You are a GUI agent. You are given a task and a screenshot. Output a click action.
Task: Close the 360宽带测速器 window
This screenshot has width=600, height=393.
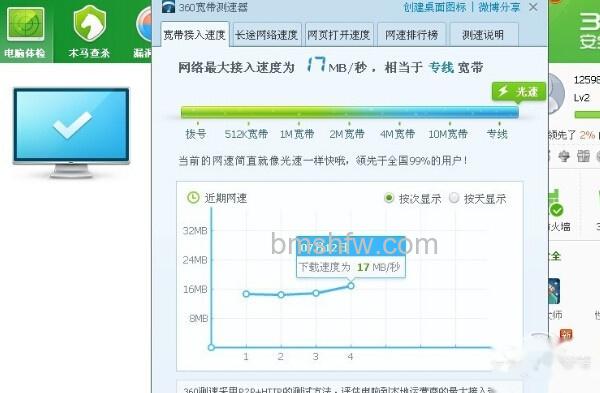pos(533,7)
